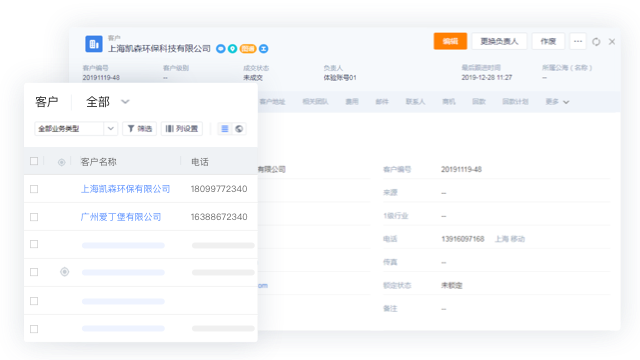Screen dimensions: 640x360
Task: Click the 未成交 deal status value
Action: coord(253,78)
